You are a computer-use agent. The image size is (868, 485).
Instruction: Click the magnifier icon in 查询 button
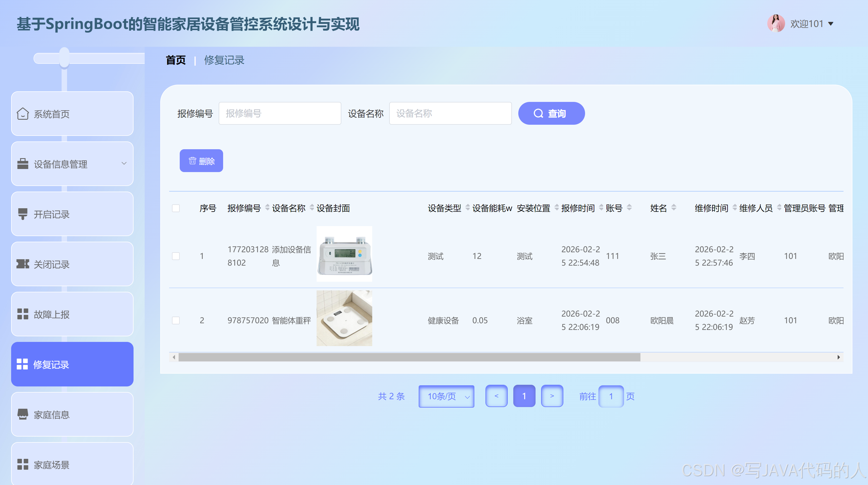point(538,113)
